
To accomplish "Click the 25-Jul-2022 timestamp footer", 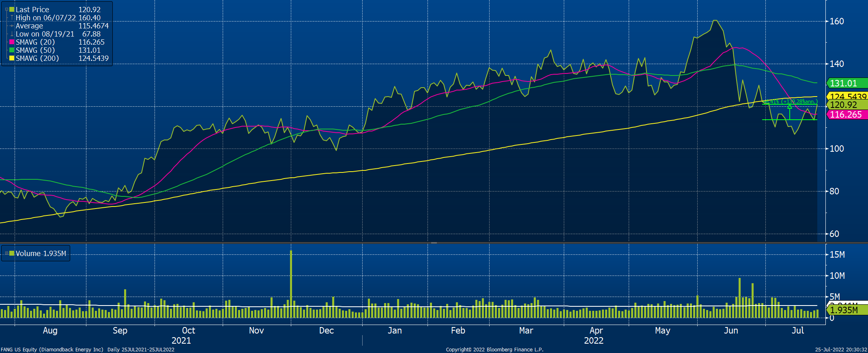I will point(841,349).
